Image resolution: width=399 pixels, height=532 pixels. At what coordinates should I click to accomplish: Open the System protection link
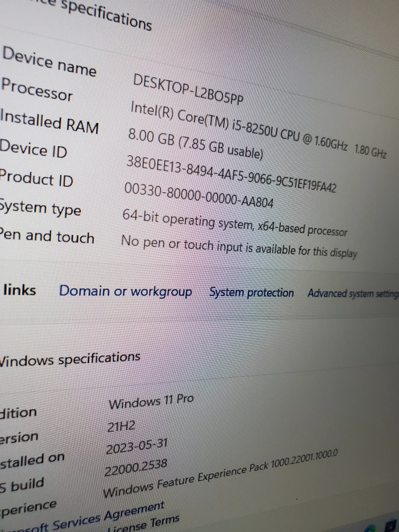pos(251,292)
